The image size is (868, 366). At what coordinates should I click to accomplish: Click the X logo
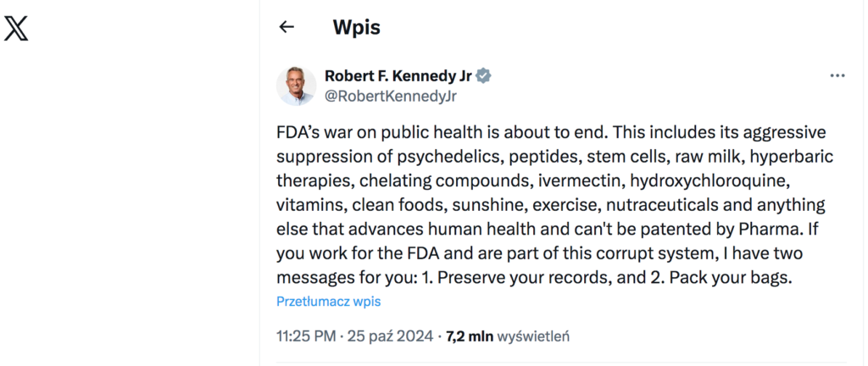click(x=17, y=29)
